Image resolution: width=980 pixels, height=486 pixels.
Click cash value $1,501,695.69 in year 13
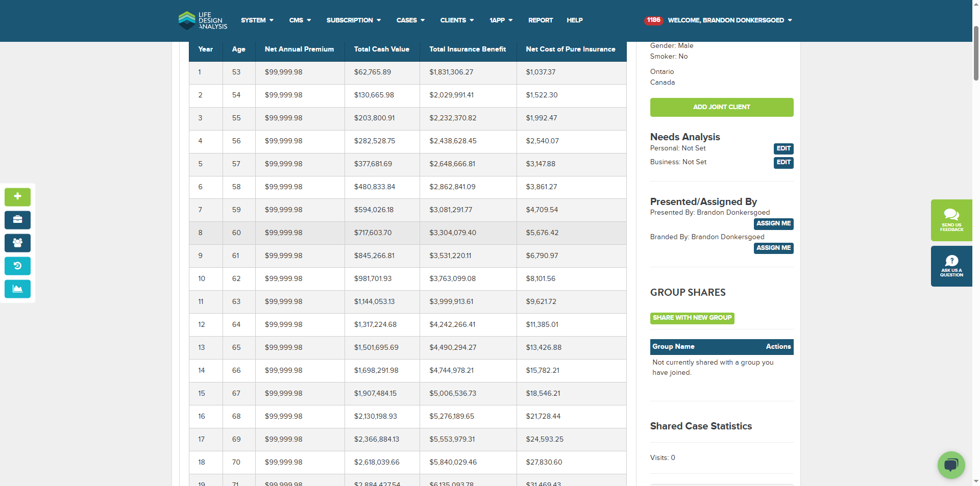(x=376, y=348)
